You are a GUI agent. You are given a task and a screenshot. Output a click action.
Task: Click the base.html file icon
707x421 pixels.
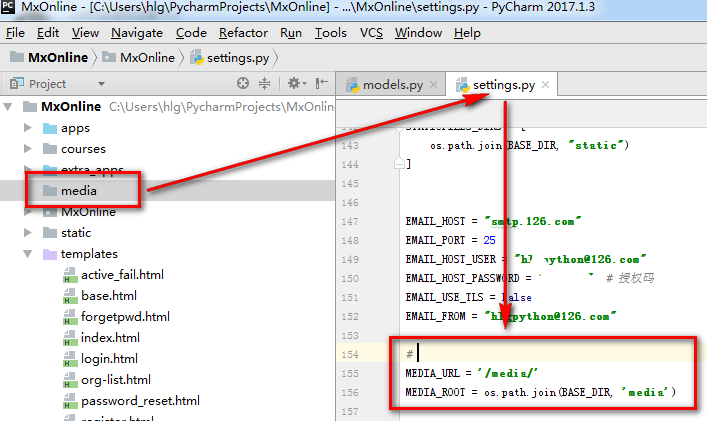[70, 296]
